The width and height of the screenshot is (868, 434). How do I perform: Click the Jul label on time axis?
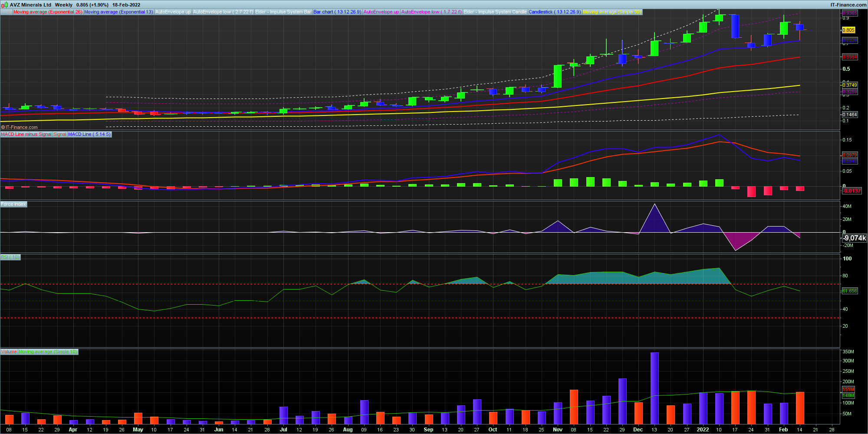(x=283, y=430)
